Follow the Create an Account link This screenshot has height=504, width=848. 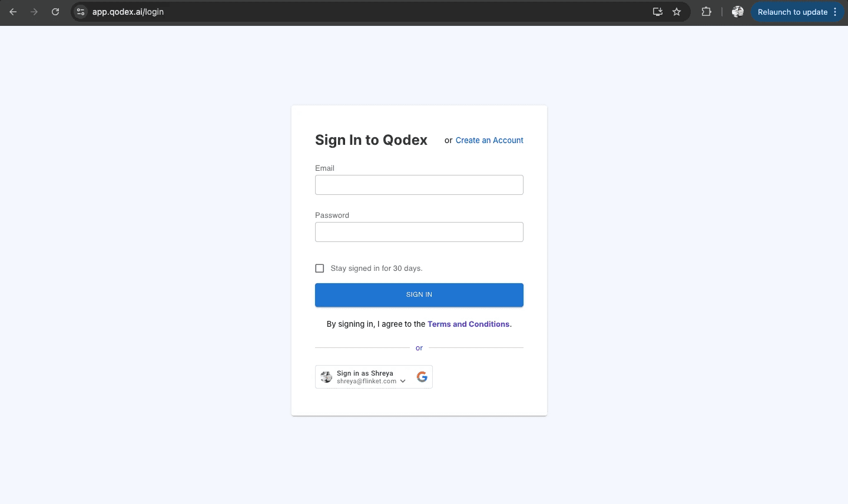tap(489, 140)
